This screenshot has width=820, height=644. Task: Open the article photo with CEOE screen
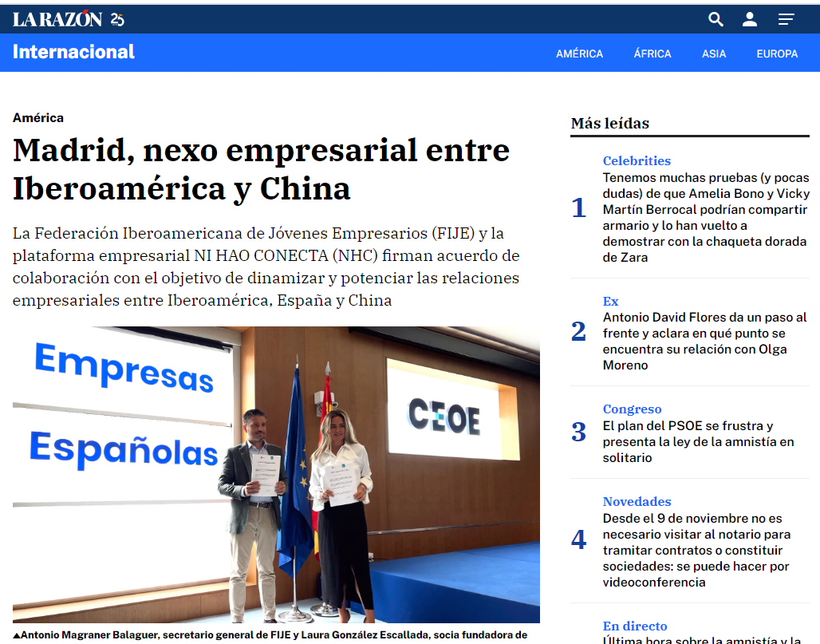pyautogui.click(x=276, y=475)
